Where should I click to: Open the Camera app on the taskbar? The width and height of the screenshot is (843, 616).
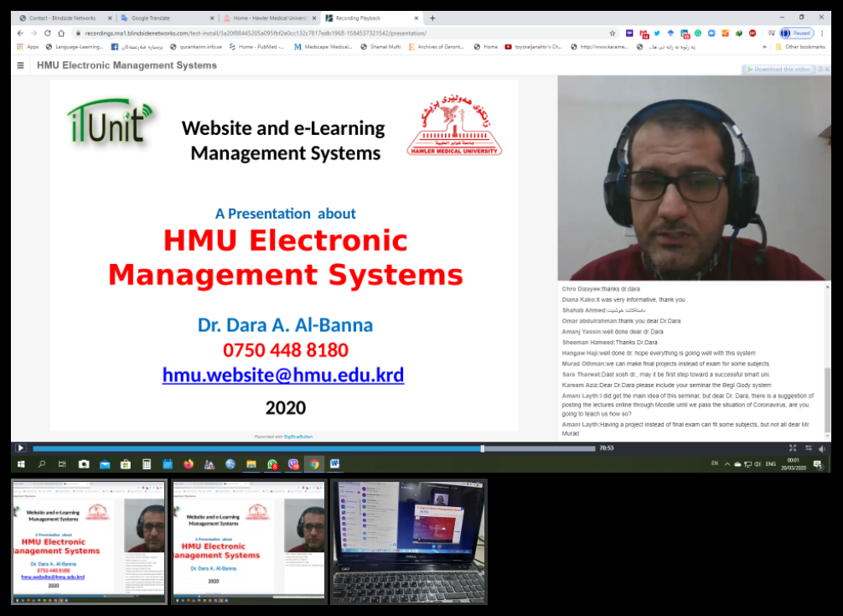click(83, 463)
